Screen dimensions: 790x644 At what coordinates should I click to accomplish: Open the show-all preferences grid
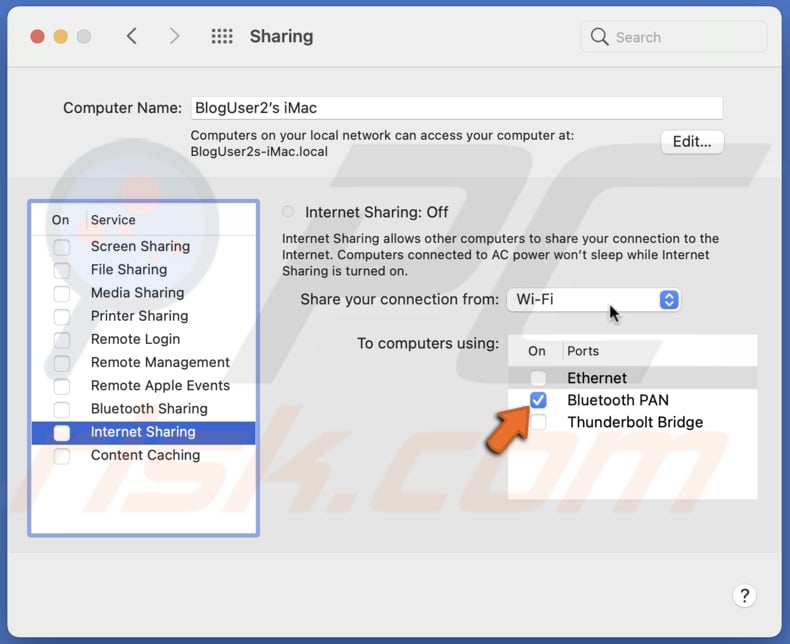point(222,37)
